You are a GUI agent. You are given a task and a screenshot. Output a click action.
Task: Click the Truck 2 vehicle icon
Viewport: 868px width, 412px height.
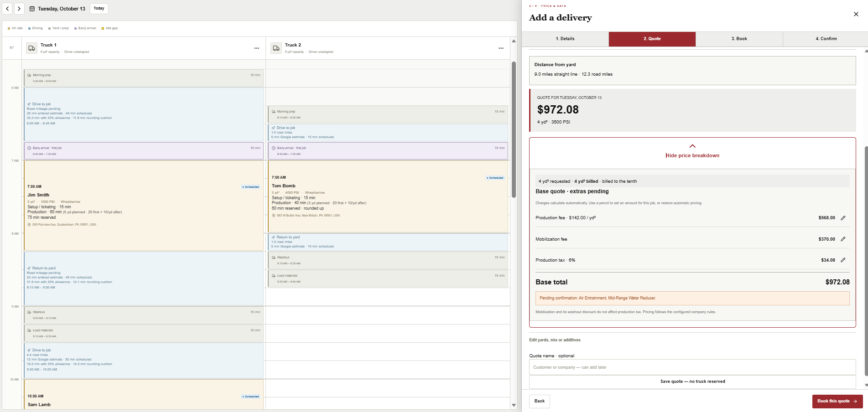[x=276, y=48]
